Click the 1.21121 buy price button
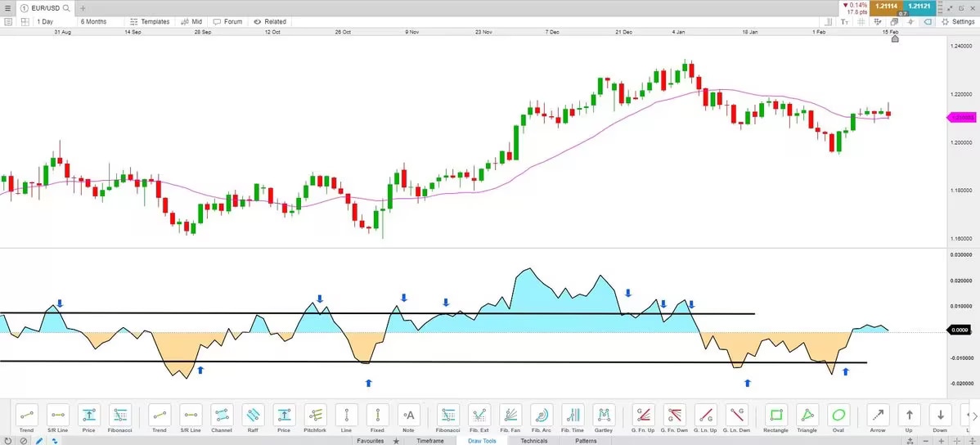Screen dimensions: 980x445 pos(919,7)
